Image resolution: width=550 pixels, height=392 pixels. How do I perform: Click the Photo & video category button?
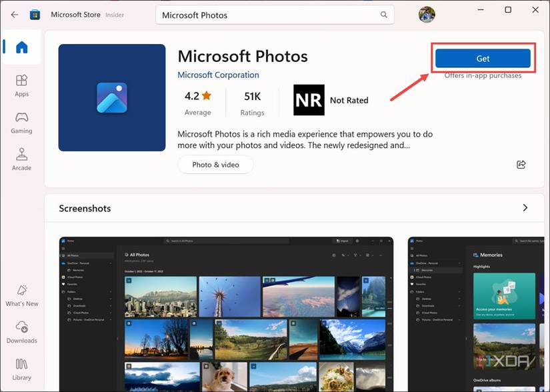pyautogui.click(x=216, y=165)
